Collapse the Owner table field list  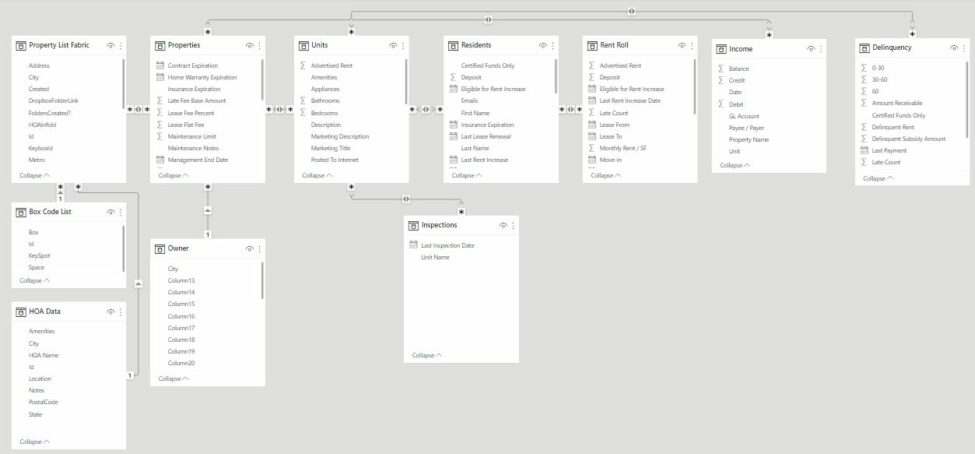172,379
